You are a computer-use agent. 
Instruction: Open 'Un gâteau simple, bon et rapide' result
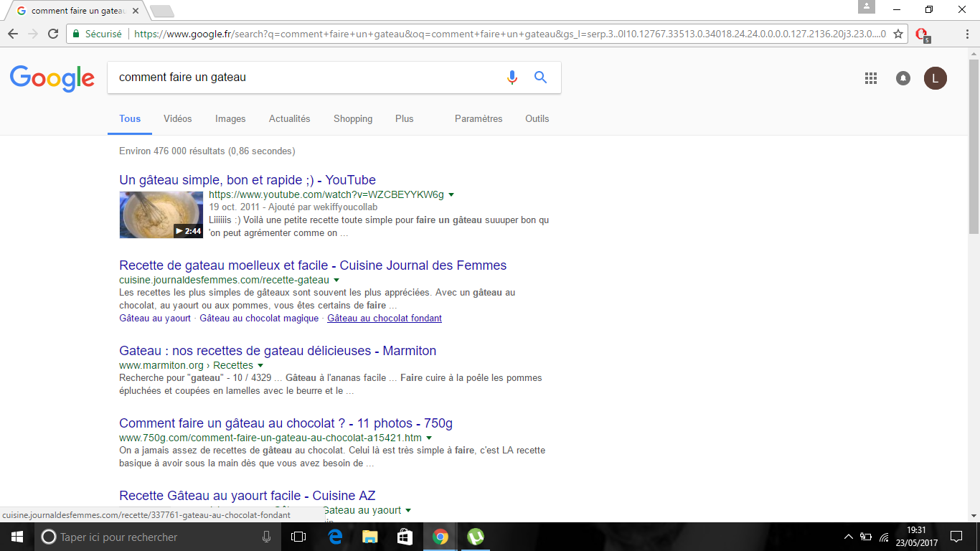[x=248, y=180]
